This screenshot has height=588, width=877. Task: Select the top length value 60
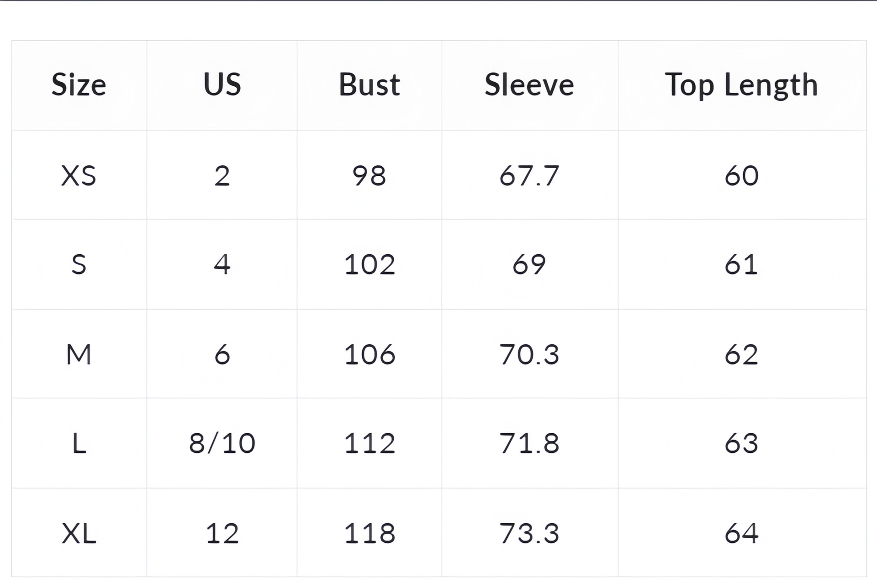pyautogui.click(x=741, y=176)
